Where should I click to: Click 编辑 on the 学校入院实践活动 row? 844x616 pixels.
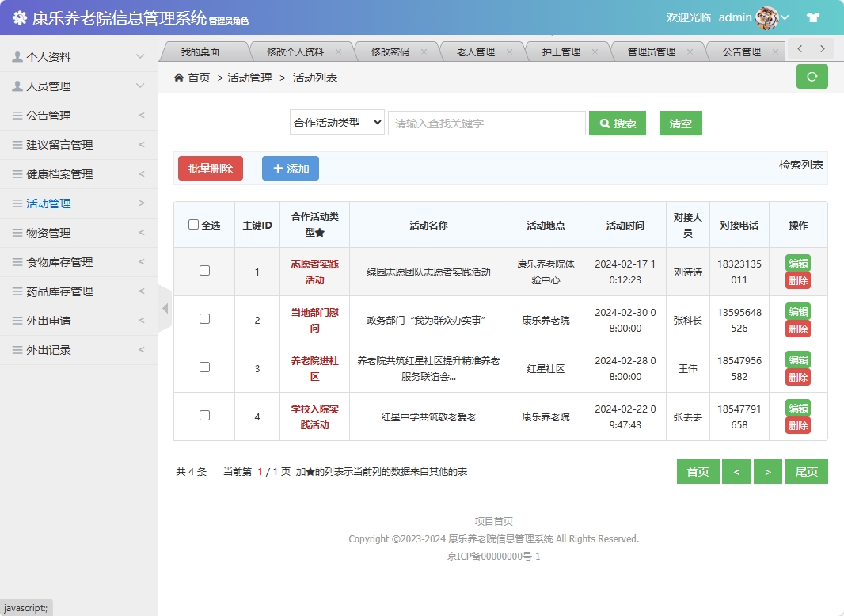(798, 407)
